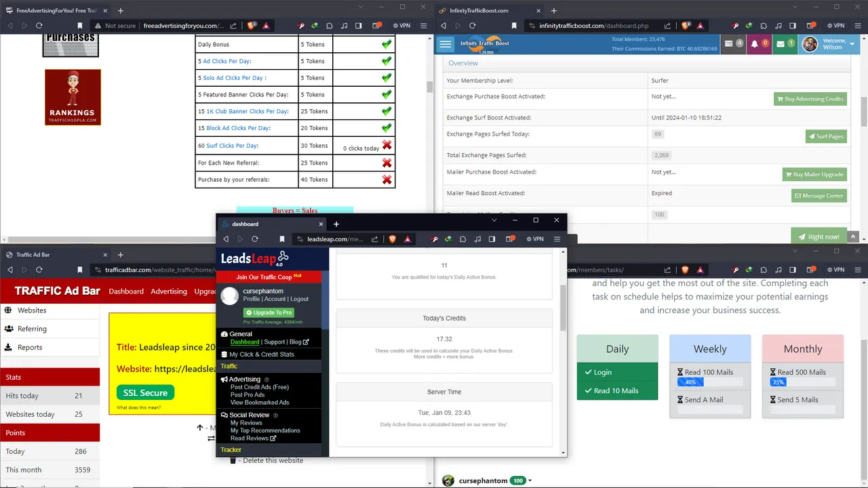
Task: Go back in the Traffic Ad Bar window
Action: pos(9,270)
